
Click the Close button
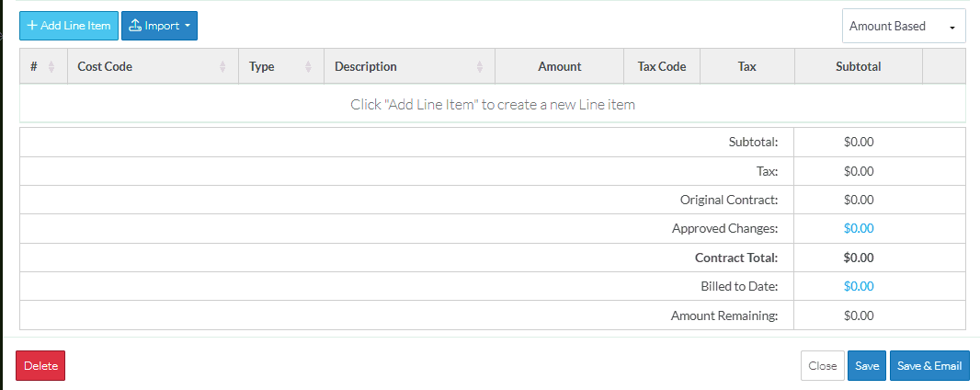[822, 366]
